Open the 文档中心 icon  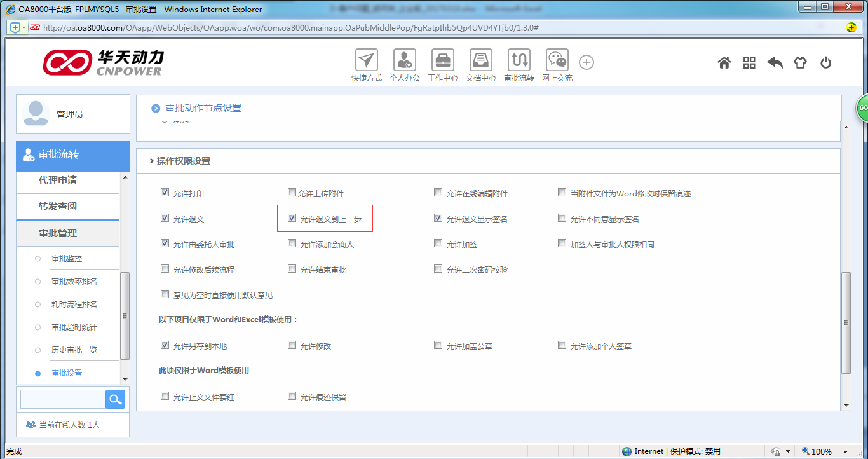pos(481,60)
